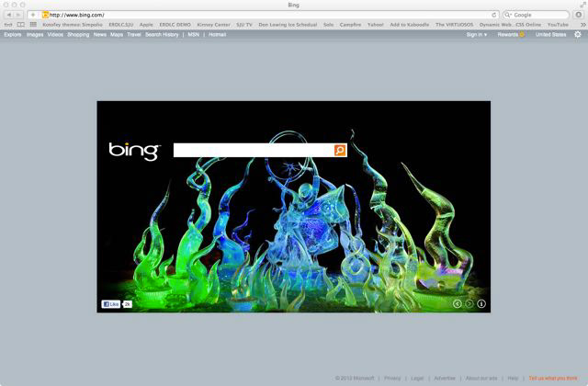Open the Images link in Bing bar
This screenshot has height=386, width=588.
tap(35, 35)
